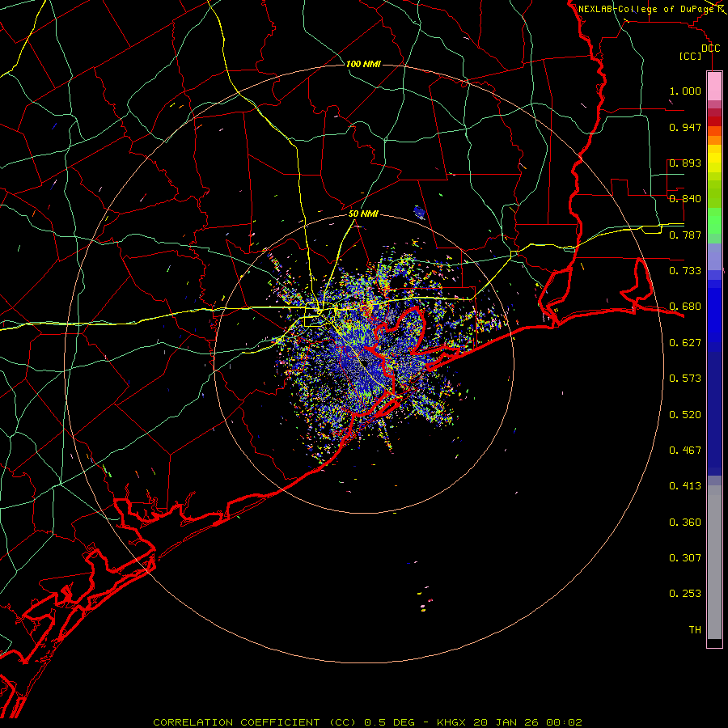Click the "00:02" time stamp in footer
The image size is (728, 728).
point(564,722)
